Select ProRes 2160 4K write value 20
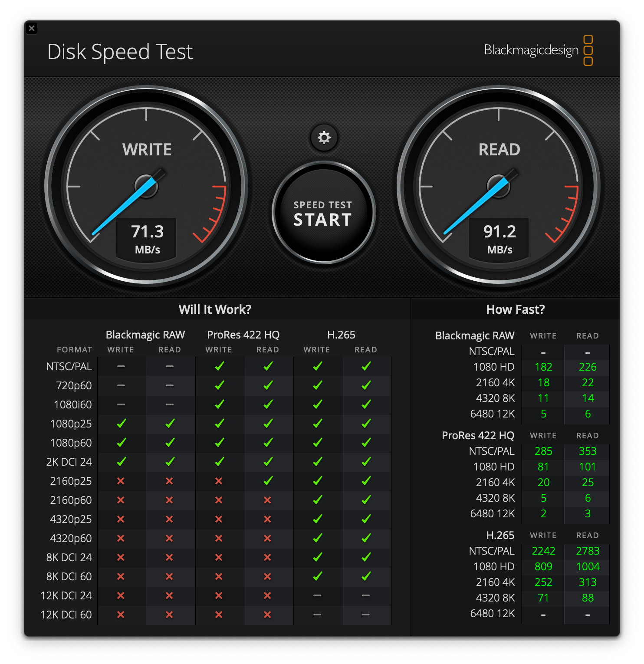Viewport: 644px width, 664px height. coord(543,483)
